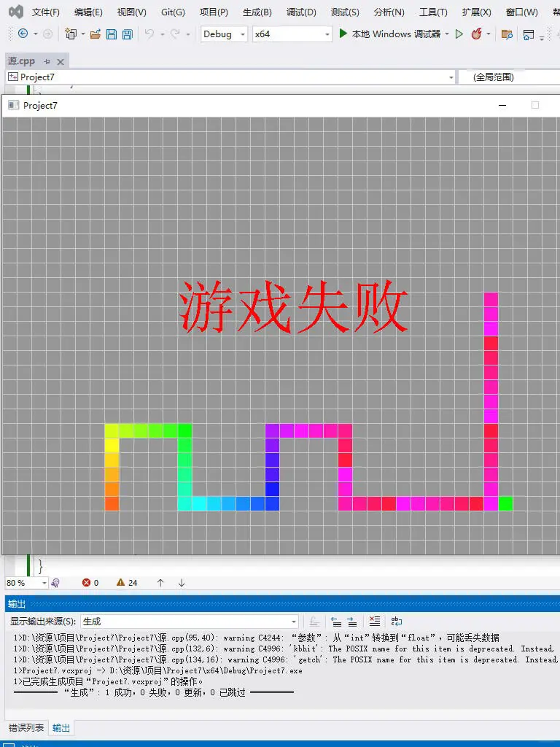560x747 pixels.
Task: Click the code cleanup brush icon
Action: [55, 583]
